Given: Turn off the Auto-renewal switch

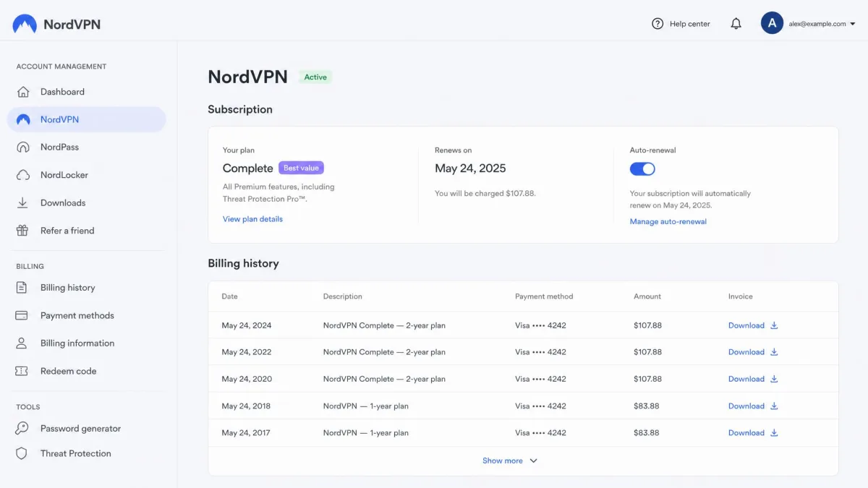Looking at the screenshot, I should click(x=642, y=168).
